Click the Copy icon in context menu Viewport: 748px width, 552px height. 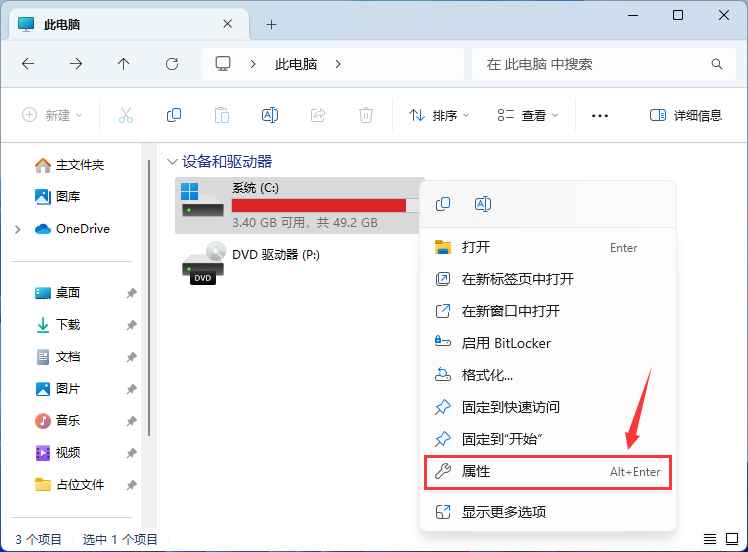coord(443,204)
